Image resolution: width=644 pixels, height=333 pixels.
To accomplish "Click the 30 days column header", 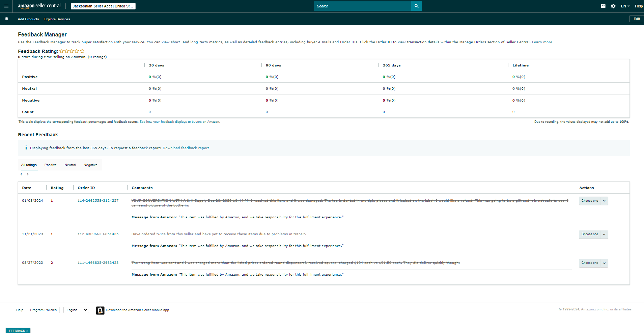I will point(157,65).
